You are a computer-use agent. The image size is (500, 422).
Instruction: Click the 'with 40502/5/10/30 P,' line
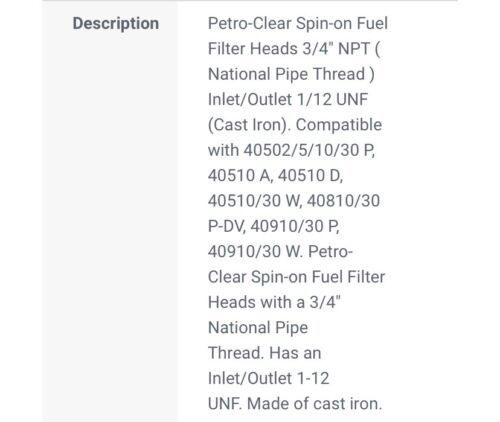tap(292, 150)
